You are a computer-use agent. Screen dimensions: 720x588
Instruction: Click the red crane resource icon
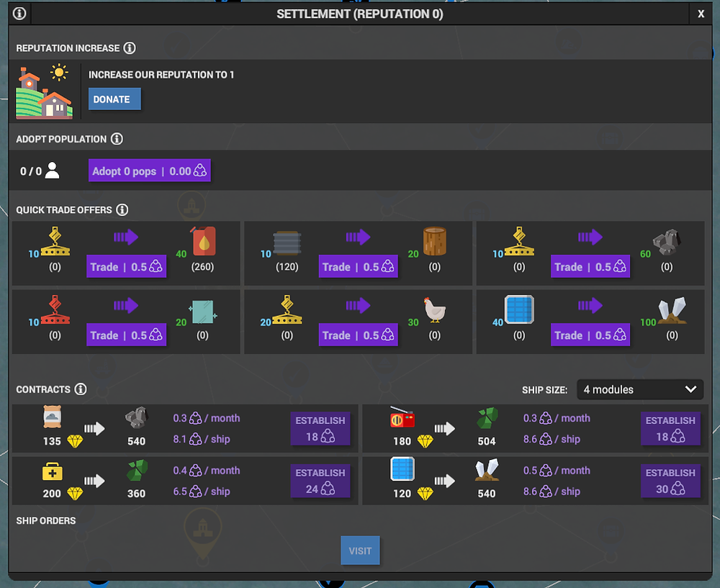point(55,310)
